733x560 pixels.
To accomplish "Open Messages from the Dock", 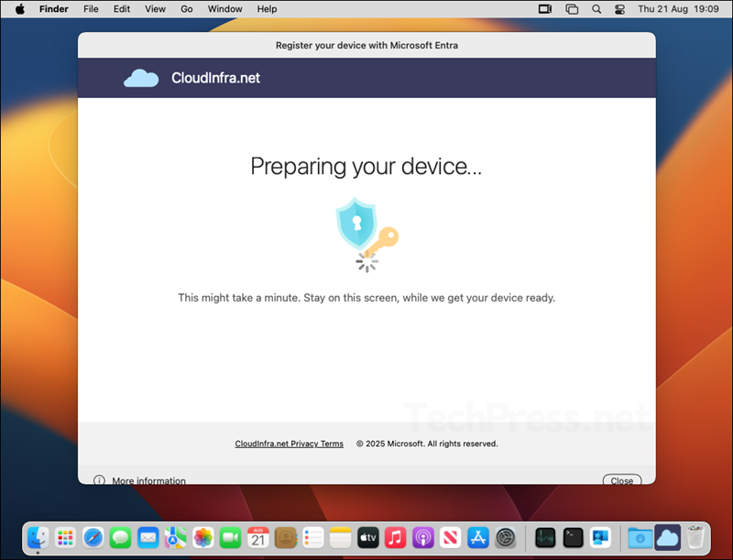I will pyautogui.click(x=121, y=538).
